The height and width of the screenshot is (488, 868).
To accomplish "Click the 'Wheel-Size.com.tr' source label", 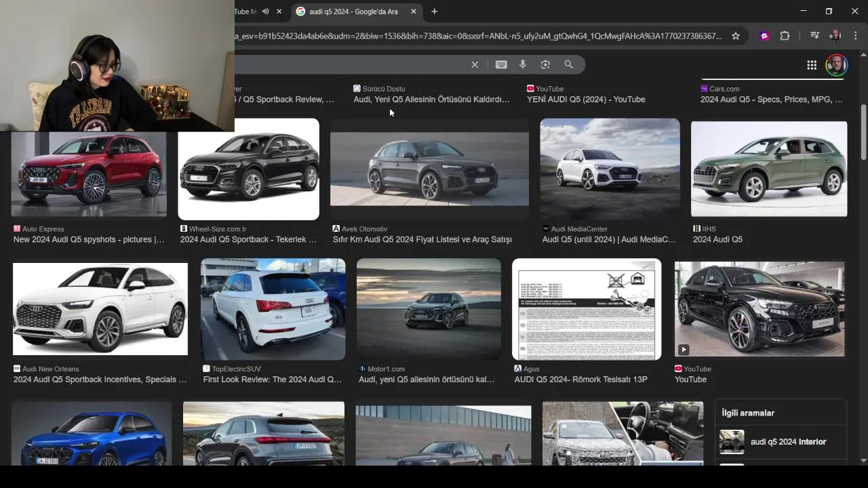I will click(x=218, y=229).
